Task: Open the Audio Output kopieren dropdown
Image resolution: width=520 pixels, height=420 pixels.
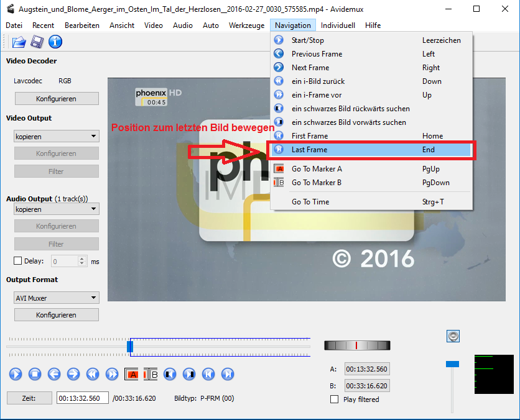Action: (56, 209)
